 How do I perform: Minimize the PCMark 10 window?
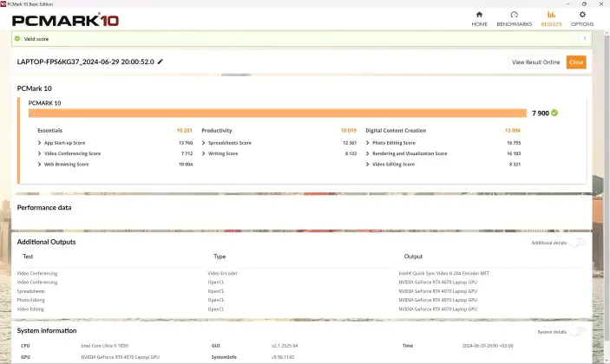tap(567, 3)
